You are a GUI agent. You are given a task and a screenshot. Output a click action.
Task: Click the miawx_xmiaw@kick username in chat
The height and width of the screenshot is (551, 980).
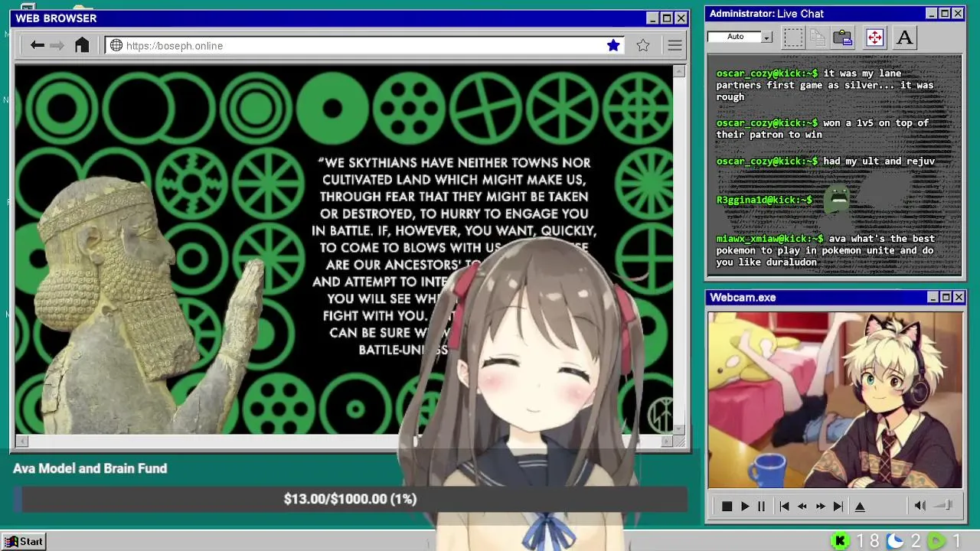(x=769, y=239)
